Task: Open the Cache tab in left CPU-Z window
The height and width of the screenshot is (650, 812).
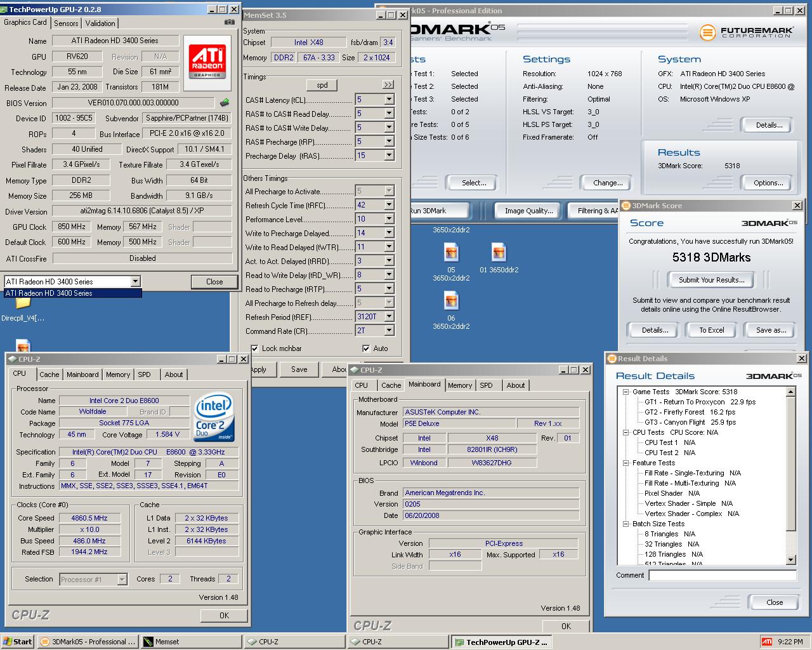Action: tap(49, 375)
